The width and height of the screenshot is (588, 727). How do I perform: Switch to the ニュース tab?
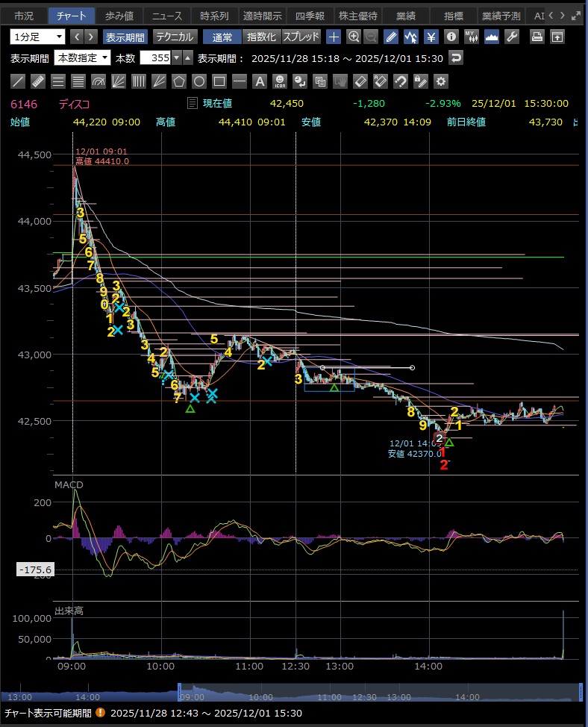166,16
